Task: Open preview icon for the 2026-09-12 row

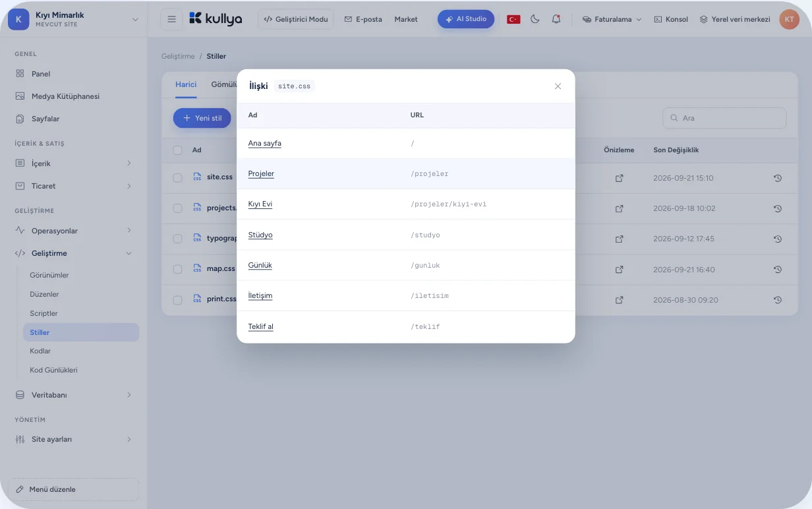Action: click(620, 239)
